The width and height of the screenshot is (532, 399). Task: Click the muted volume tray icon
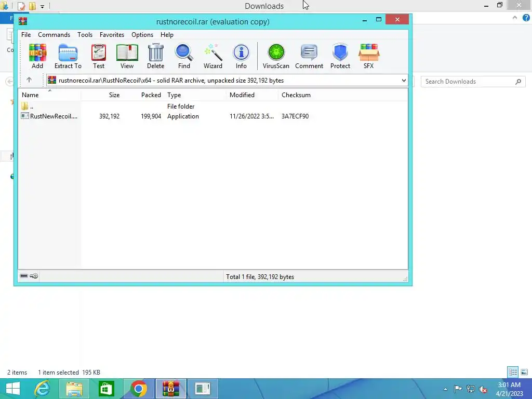483,389
